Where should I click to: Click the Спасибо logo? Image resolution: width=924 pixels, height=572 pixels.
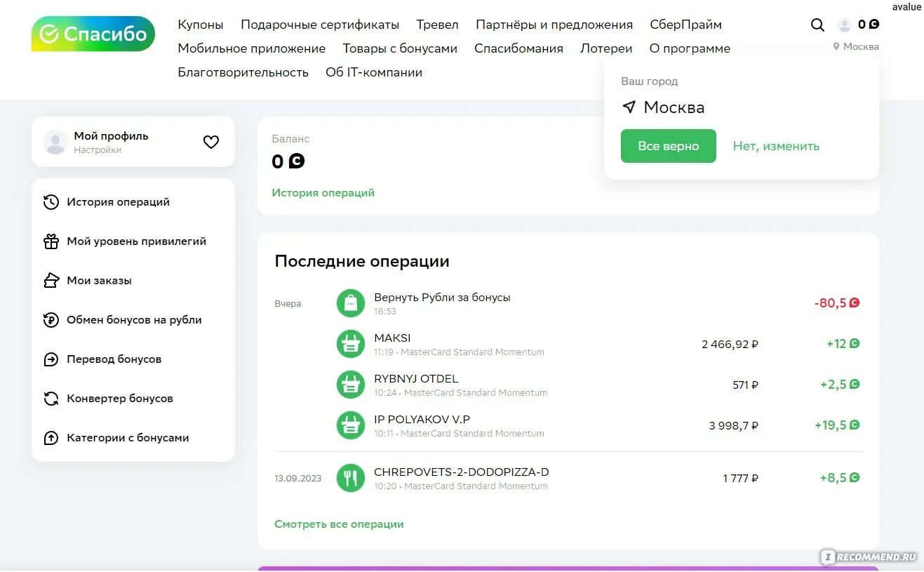coord(93,34)
